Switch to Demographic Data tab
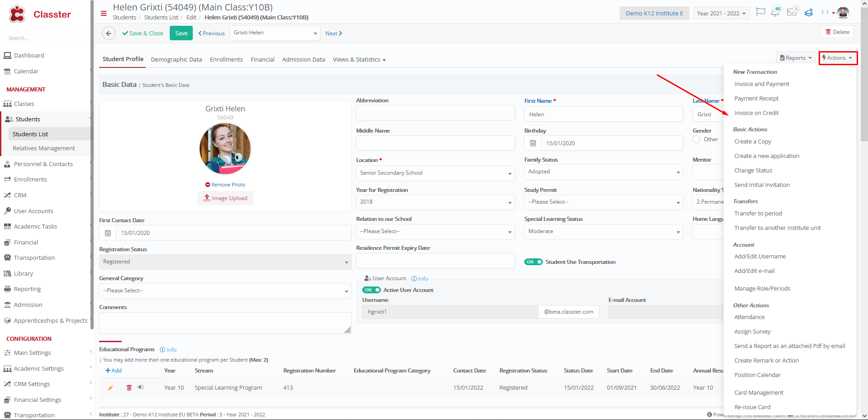This screenshot has width=868, height=420. pos(176,59)
